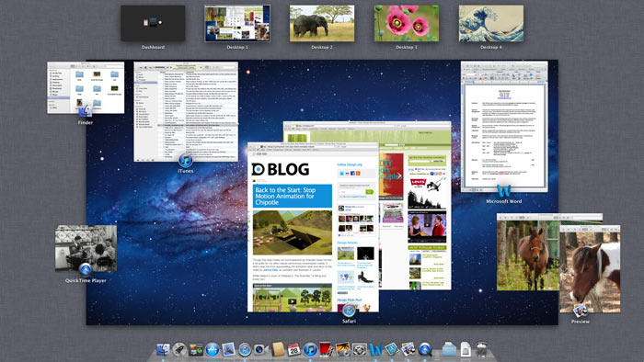
Task: Click the QuickTime Player badge icon
Action: pyautogui.click(x=86, y=269)
